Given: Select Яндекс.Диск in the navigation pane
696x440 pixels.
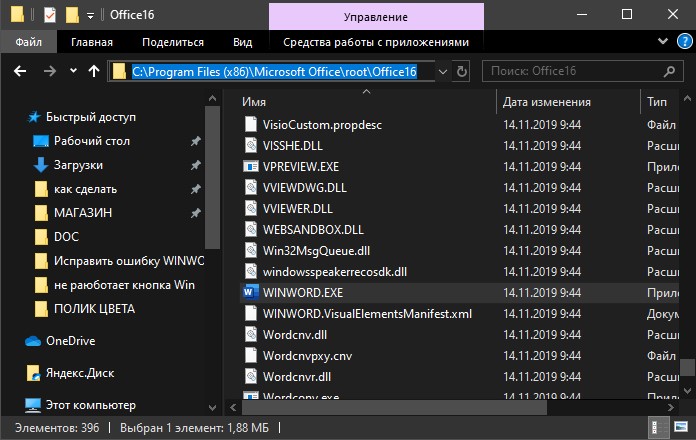Looking at the screenshot, I should coord(80,373).
